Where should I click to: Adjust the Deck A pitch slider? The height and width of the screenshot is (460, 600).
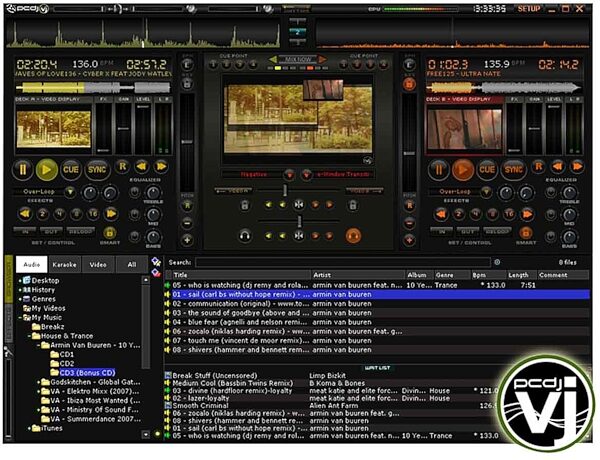click(187, 142)
